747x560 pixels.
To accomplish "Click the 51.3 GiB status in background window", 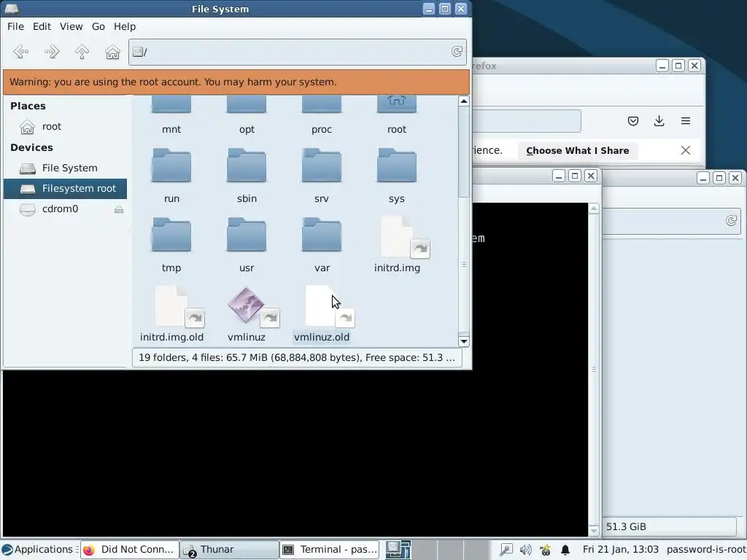I will [x=626, y=526].
